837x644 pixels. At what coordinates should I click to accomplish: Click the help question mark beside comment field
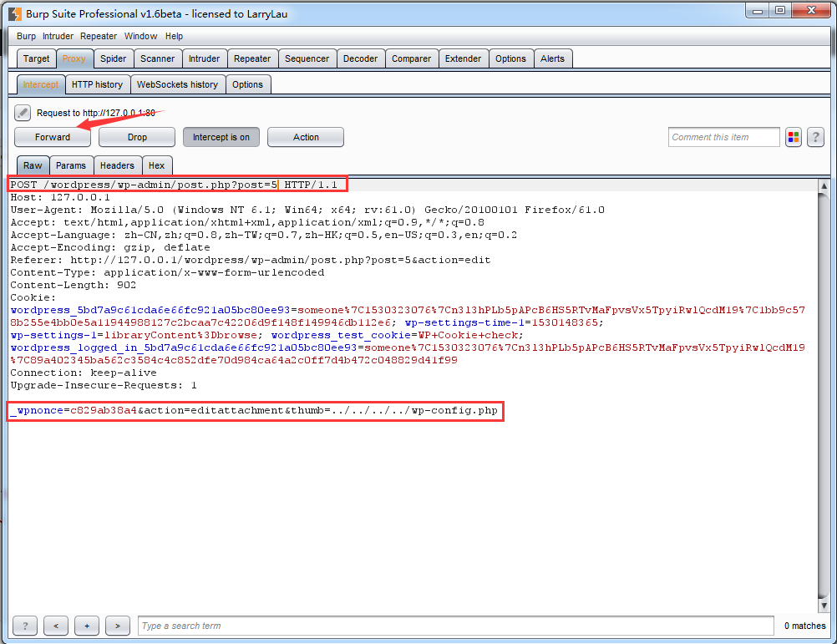[x=815, y=137]
